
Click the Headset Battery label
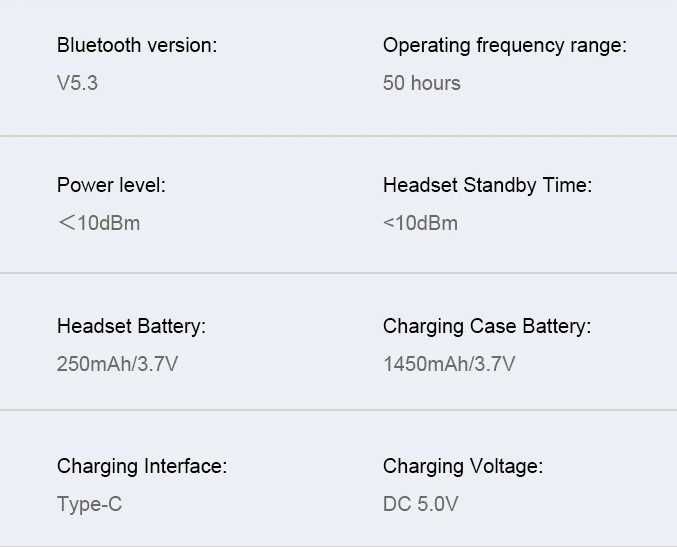[132, 326]
